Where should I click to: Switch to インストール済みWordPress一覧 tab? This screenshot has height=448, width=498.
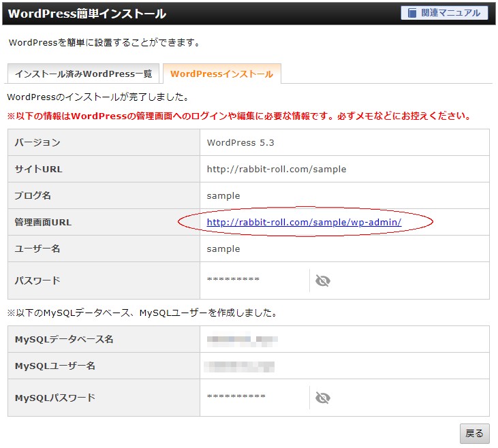tap(83, 74)
